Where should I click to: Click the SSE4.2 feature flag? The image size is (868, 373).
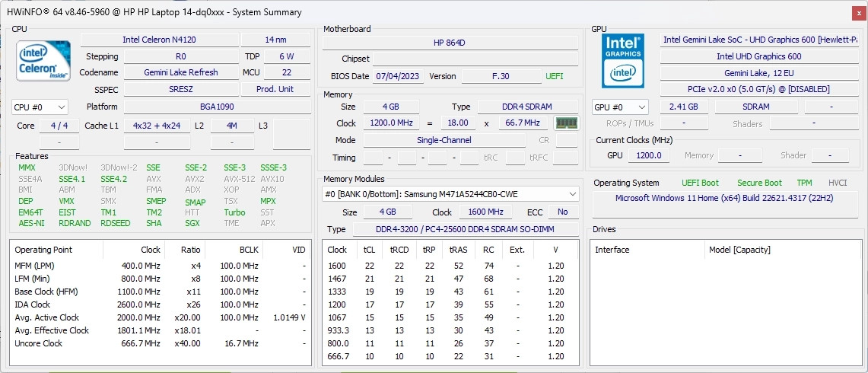tap(113, 179)
